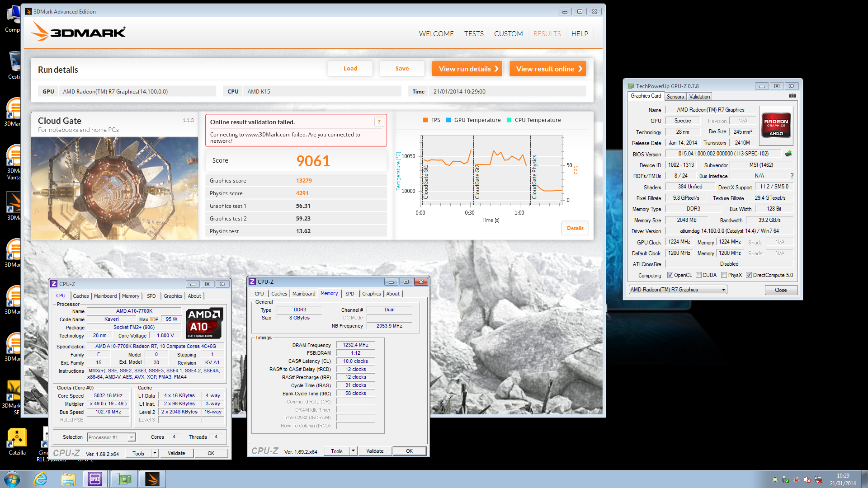Viewport: 868px width, 488px height.
Task: Open Caches tab in left CPU-Z window
Action: 81,296
